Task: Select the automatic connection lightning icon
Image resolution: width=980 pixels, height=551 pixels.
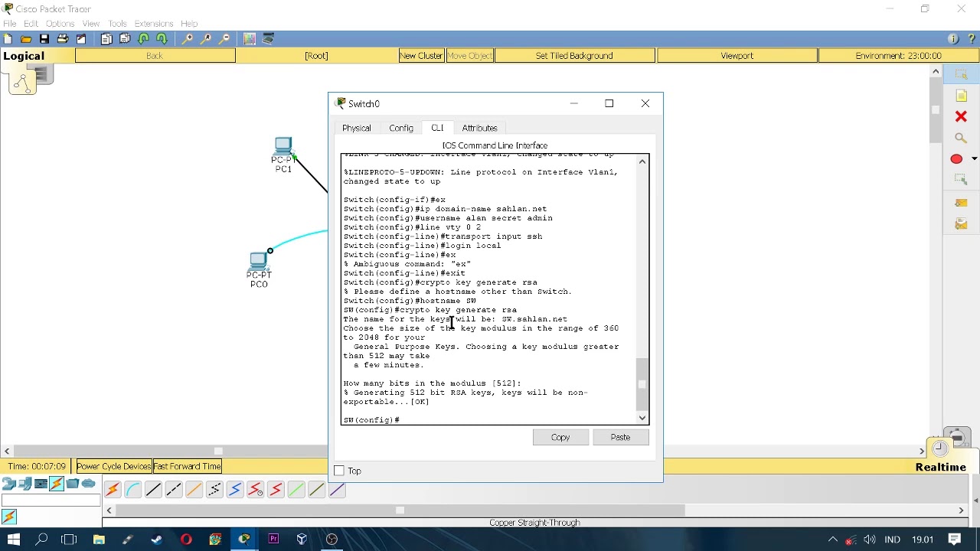Action: click(x=113, y=490)
